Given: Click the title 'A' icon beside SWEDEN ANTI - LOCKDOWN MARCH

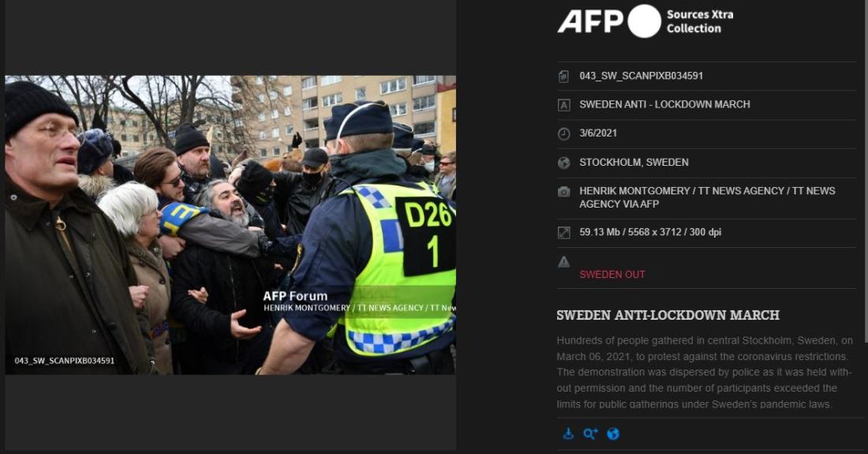Looking at the screenshot, I should [563, 105].
